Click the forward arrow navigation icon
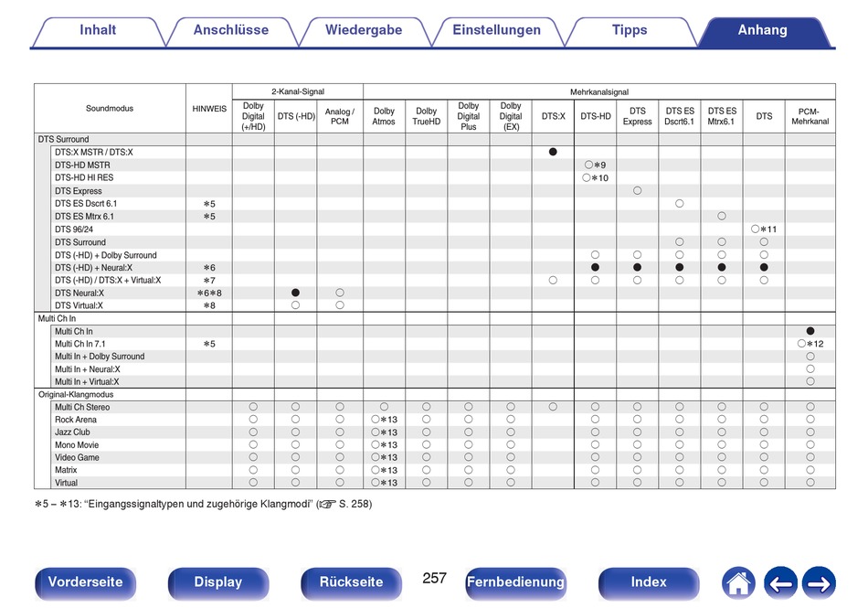The image size is (868, 608). [x=819, y=583]
